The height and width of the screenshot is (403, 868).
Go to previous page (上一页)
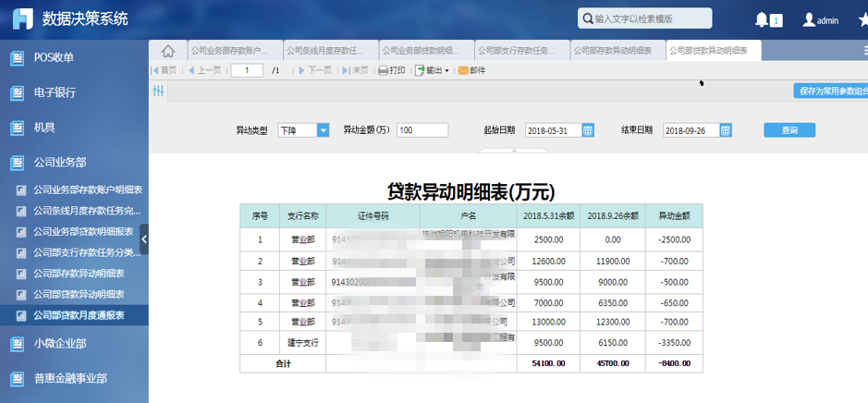pyautogui.click(x=204, y=70)
